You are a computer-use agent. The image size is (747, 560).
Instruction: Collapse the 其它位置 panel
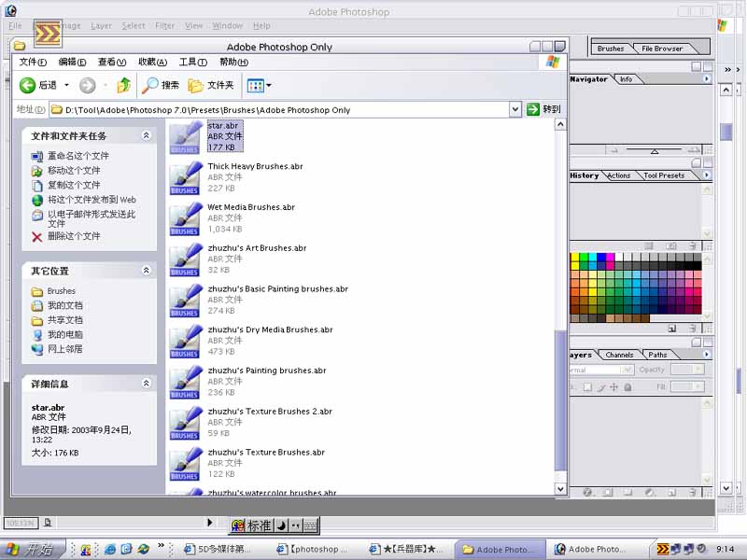coord(147,271)
